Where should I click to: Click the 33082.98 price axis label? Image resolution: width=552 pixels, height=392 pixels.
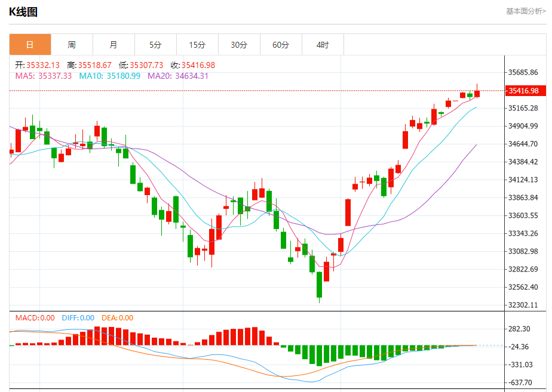tap(523, 251)
